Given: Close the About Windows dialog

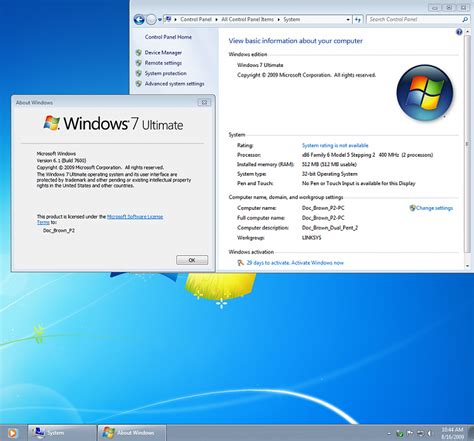Looking at the screenshot, I should coord(204,102).
